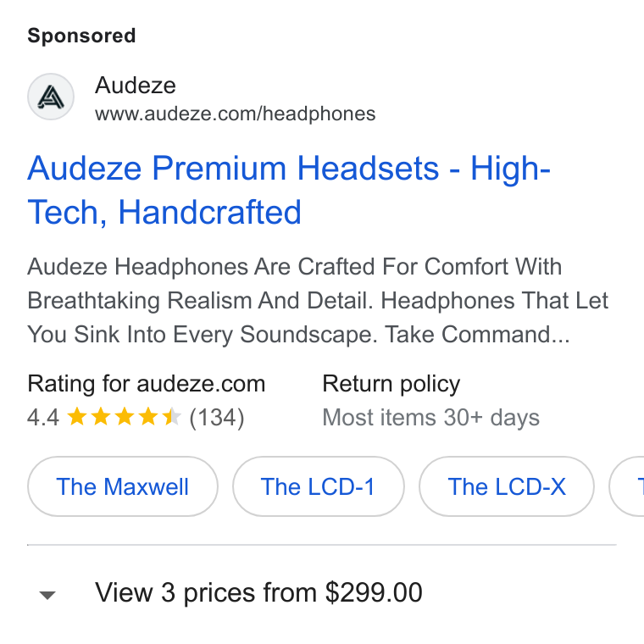Click the Most items 30+ days text
This screenshot has width=644, height=644.
[x=430, y=418]
